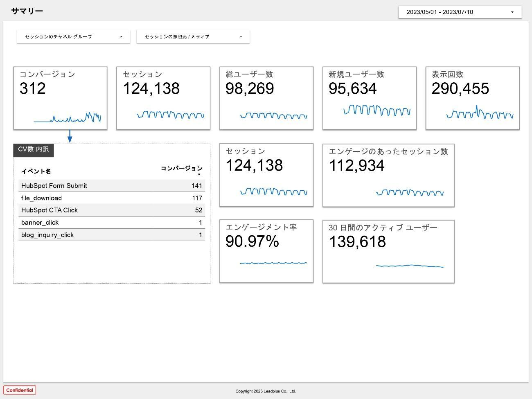Select the CV数 内訳 tab label
The image size is (532, 399).
click(x=34, y=149)
